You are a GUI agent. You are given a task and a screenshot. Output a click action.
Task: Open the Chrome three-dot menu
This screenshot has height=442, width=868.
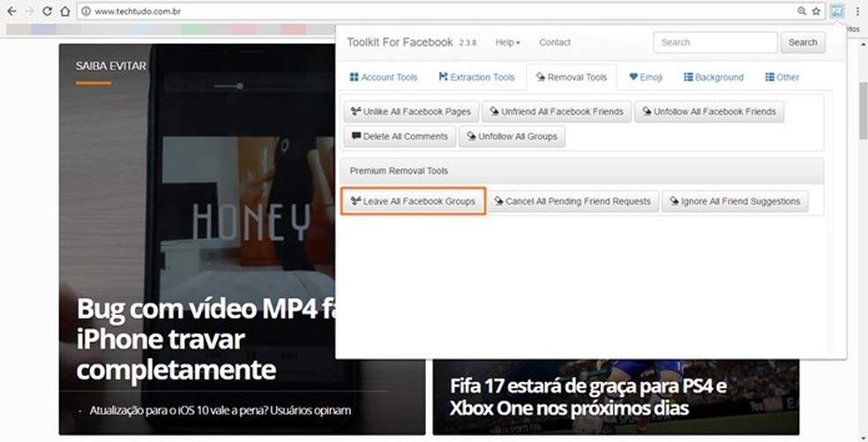[857, 11]
